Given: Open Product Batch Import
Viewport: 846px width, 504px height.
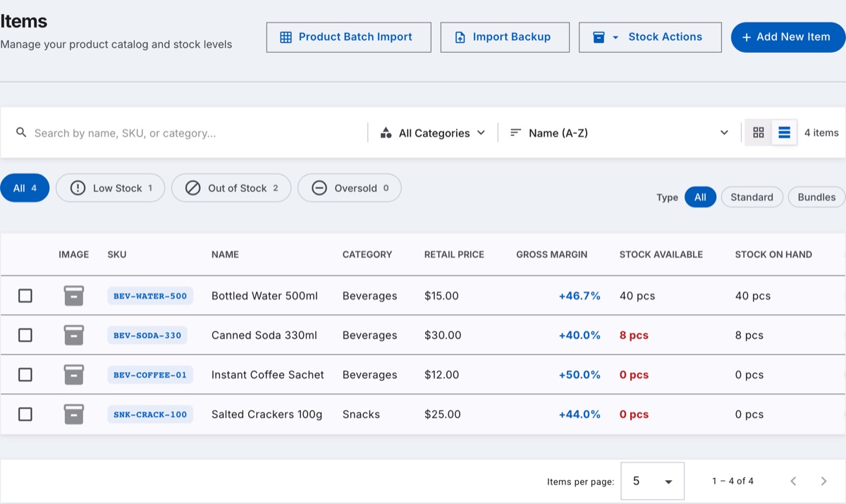Looking at the screenshot, I should [x=348, y=37].
